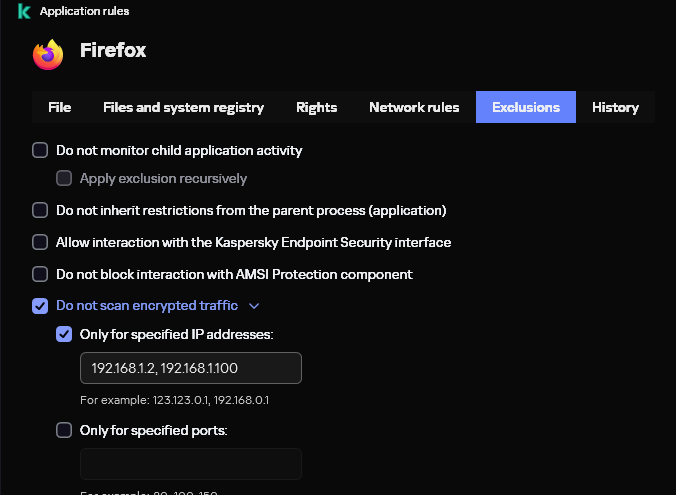676x495 pixels.
Task: Enable Do not monitor child application activity
Action: [x=40, y=150]
